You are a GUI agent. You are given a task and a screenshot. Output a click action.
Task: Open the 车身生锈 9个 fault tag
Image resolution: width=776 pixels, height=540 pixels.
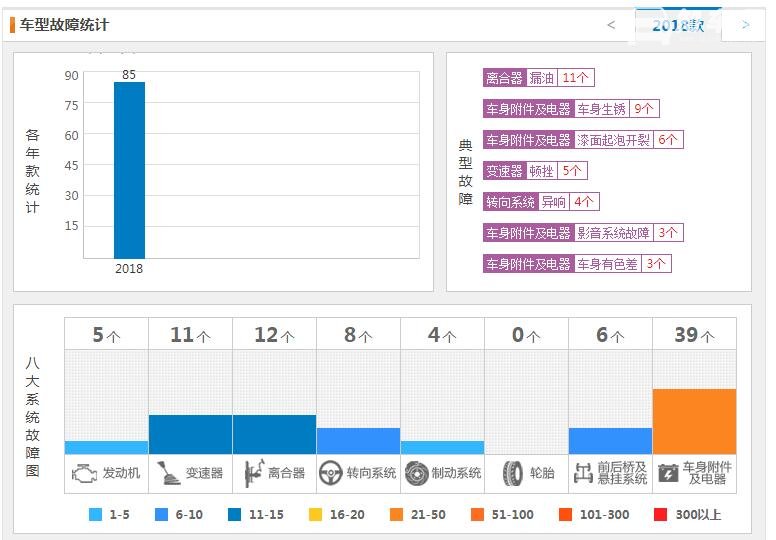571,109
